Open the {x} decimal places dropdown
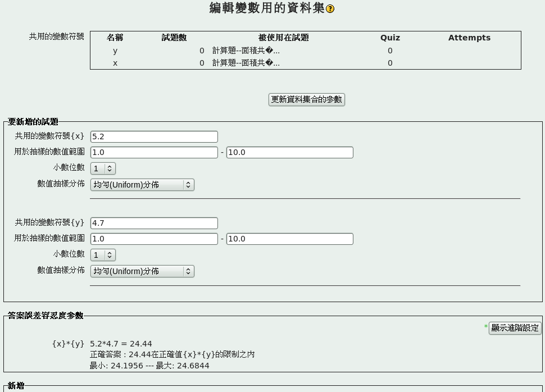 click(x=103, y=168)
